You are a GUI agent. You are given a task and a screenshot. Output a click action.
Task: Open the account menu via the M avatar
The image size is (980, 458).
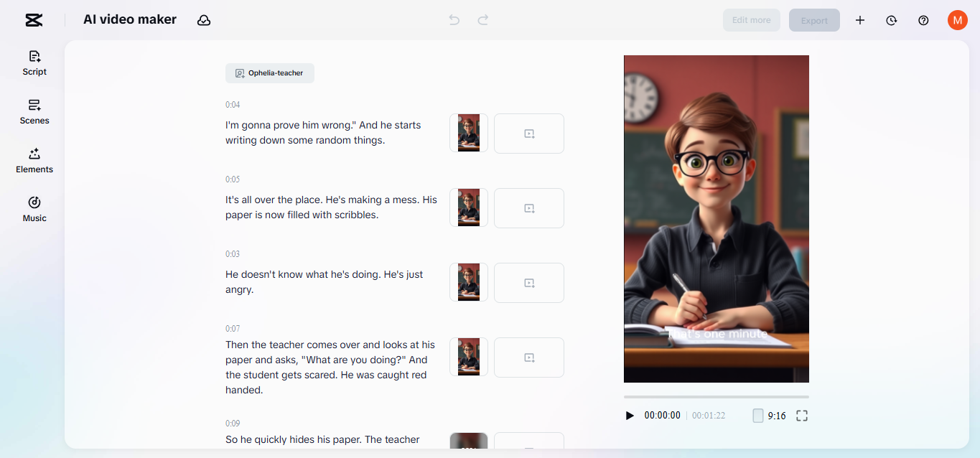(x=957, y=20)
